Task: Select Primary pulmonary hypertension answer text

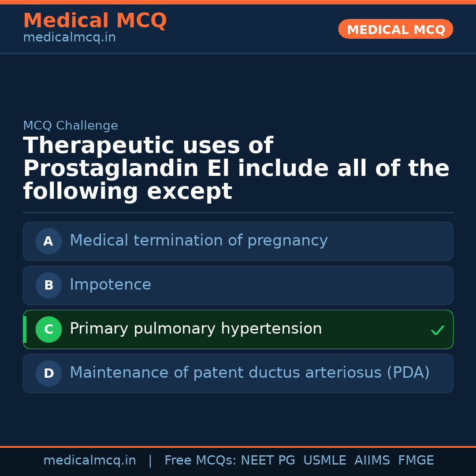Action: tap(196, 329)
